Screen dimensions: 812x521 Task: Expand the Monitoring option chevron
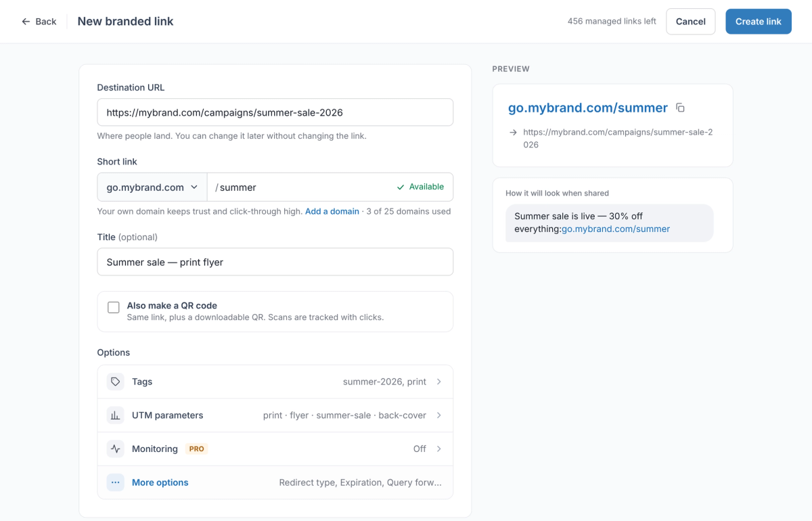[438, 449]
